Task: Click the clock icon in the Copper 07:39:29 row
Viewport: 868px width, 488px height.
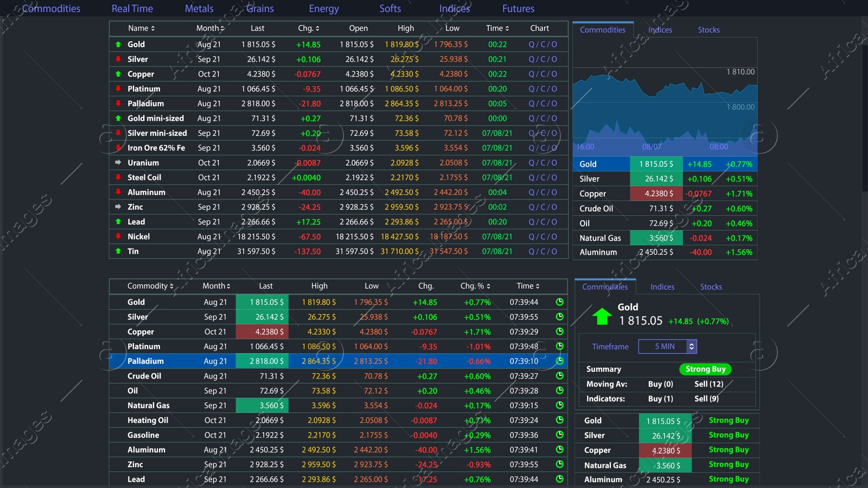Action: [x=560, y=331]
